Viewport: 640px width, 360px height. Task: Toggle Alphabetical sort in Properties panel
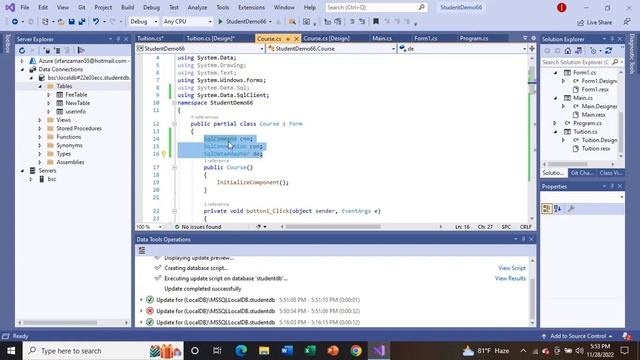point(558,209)
